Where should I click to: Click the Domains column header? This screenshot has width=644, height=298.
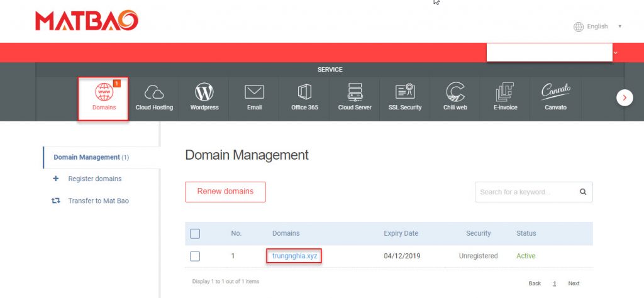click(286, 233)
